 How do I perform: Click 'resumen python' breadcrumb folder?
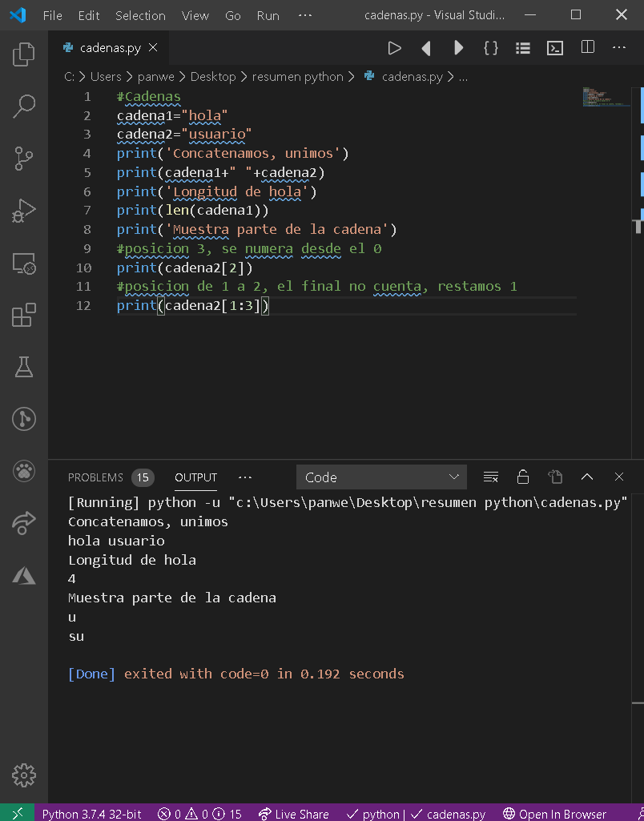click(297, 76)
